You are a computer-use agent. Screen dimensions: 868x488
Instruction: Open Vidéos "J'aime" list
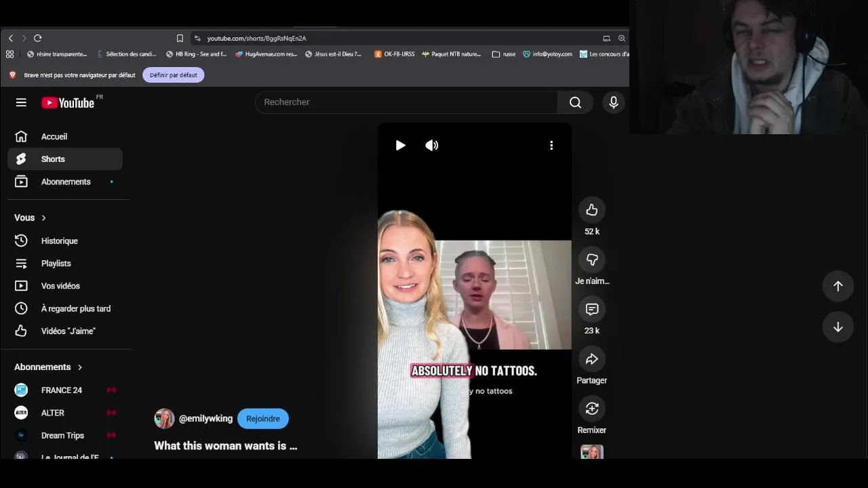coord(65,331)
